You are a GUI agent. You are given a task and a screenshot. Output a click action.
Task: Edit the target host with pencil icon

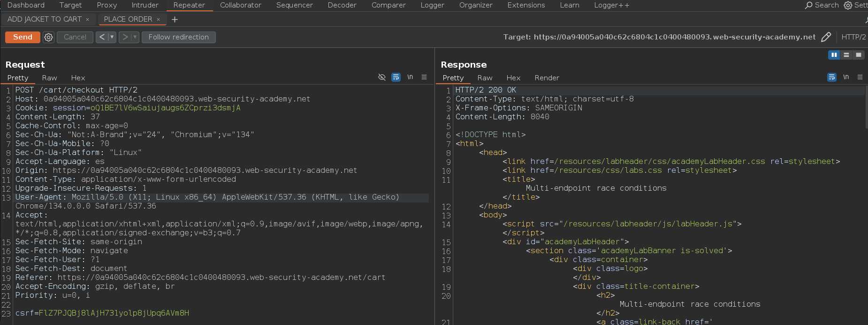pyautogui.click(x=826, y=37)
